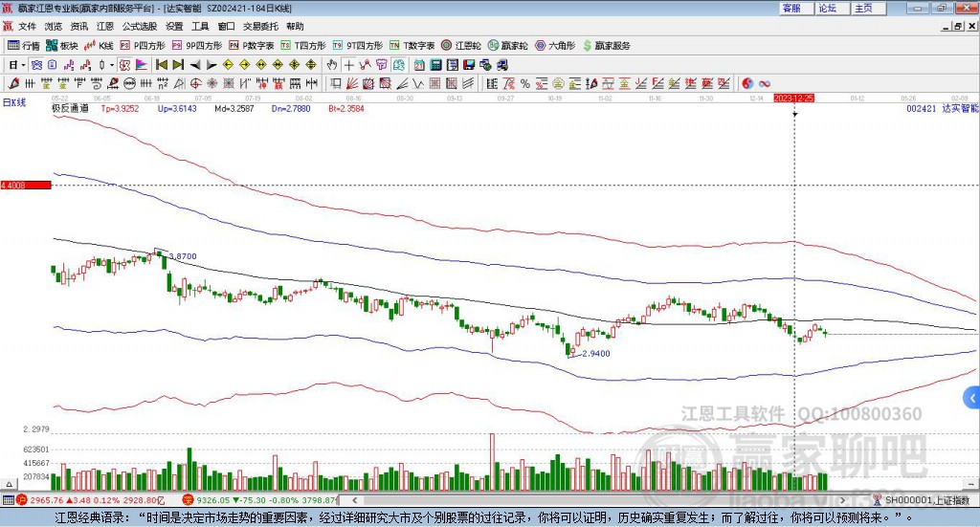Select the 2023-12-25 date marker

point(793,99)
